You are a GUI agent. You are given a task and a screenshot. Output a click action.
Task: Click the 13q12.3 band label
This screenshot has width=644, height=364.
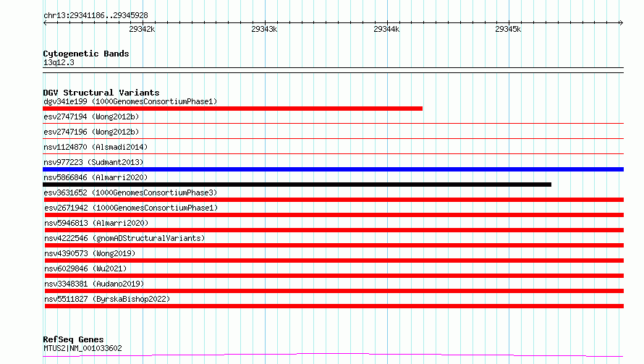pyautogui.click(x=59, y=62)
